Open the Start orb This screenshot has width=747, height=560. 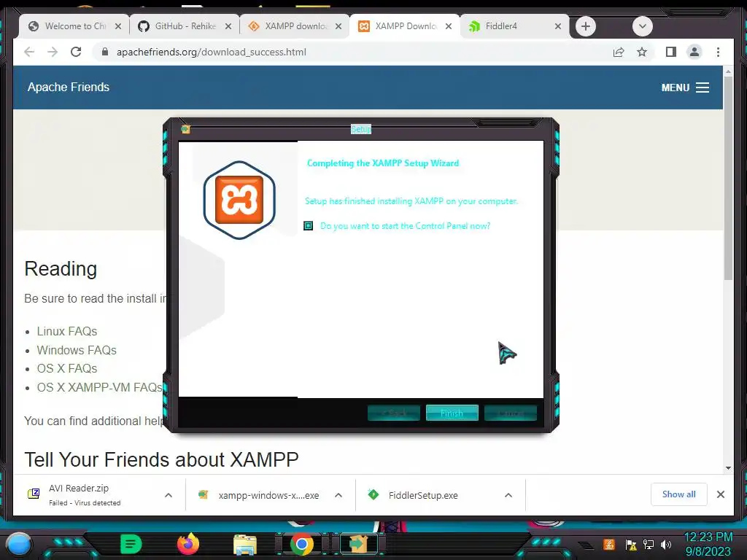point(18,544)
